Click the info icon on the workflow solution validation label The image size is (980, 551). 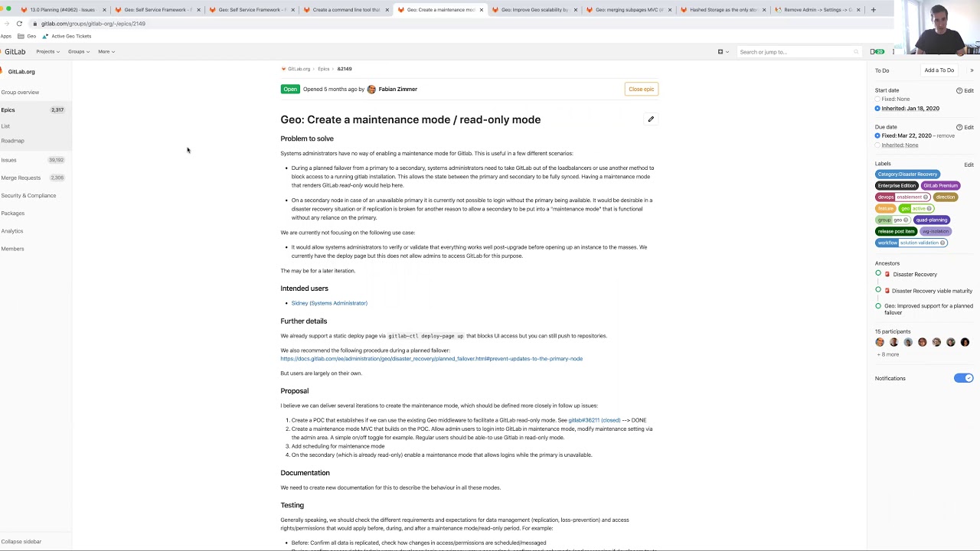942,243
